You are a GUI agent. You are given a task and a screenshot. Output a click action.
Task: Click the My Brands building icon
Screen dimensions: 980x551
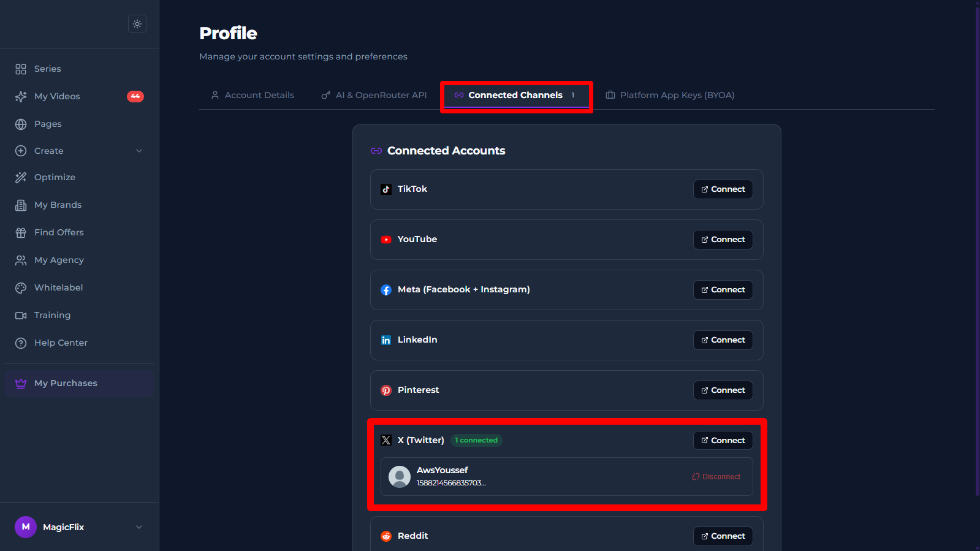click(21, 205)
